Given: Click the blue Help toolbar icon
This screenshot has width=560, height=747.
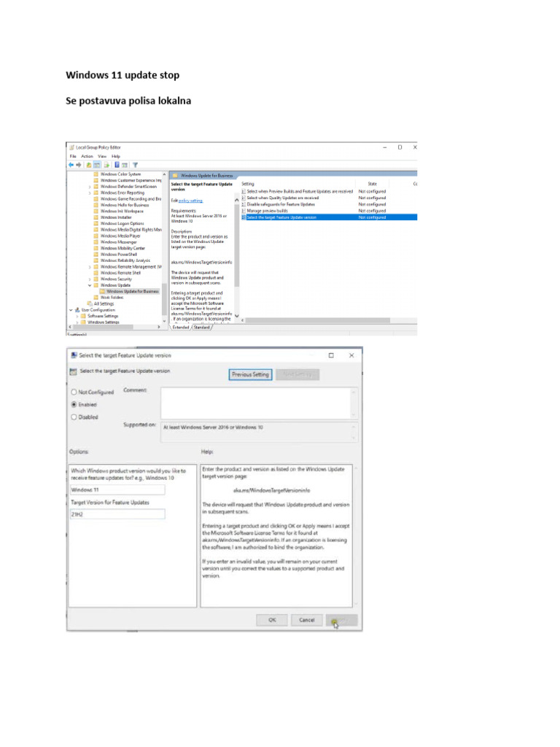Looking at the screenshot, I should point(117,165).
